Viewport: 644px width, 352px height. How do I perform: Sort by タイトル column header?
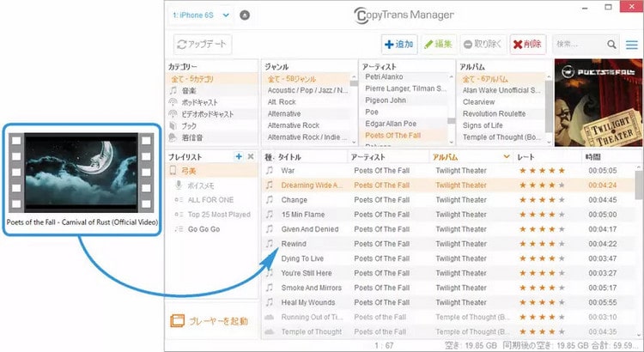(x=289, y=157)
